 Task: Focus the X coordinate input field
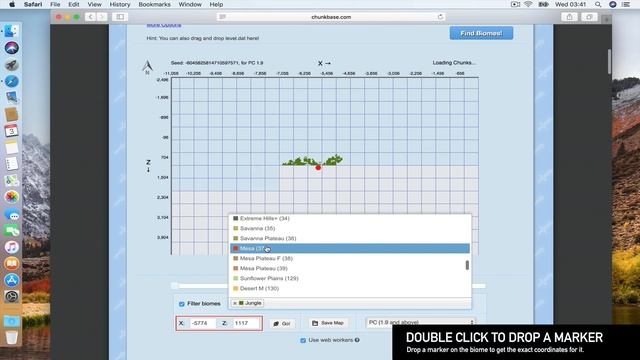coord(204,323)
